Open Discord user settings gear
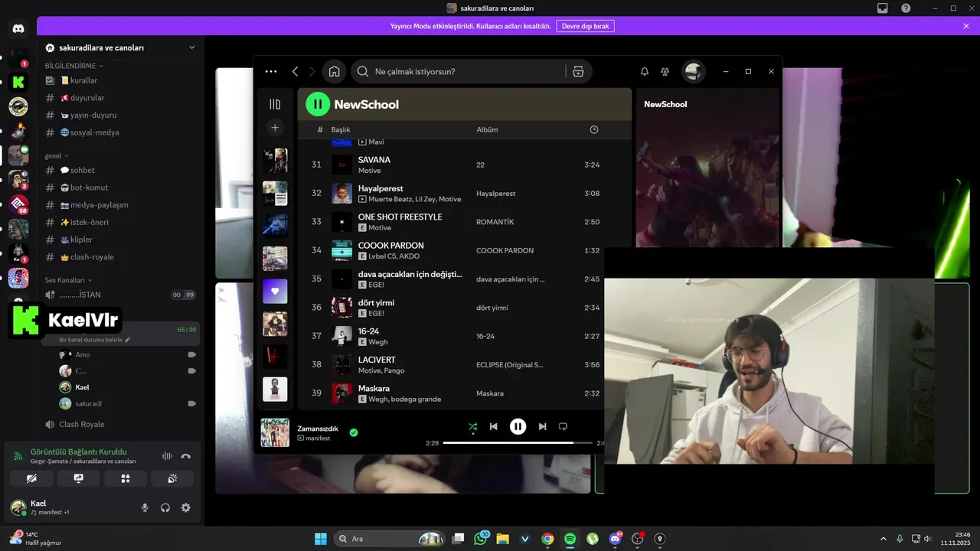Viewport: 980px width, 551px height. coord(185,507)
